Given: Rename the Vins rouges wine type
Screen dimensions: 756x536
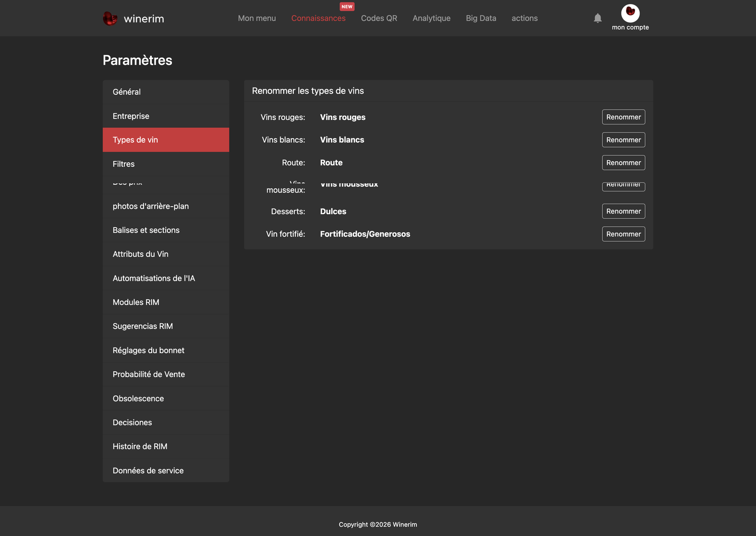Looking at the screenshot, I should [x=623, y=117].
